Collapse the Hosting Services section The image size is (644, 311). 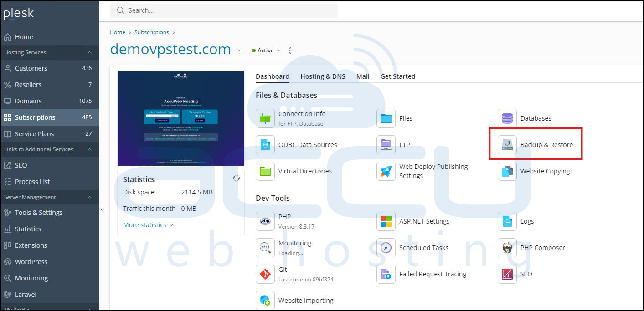click(x=90, y=52)
